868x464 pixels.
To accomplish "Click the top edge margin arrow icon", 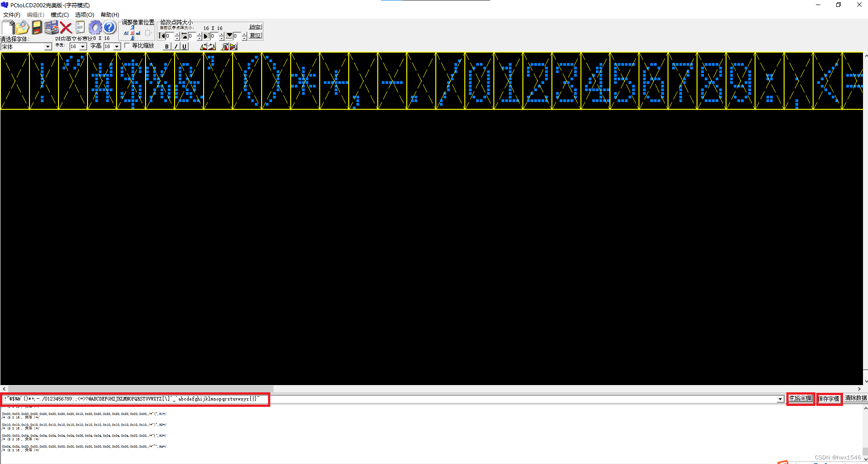I will coord(184,36).
